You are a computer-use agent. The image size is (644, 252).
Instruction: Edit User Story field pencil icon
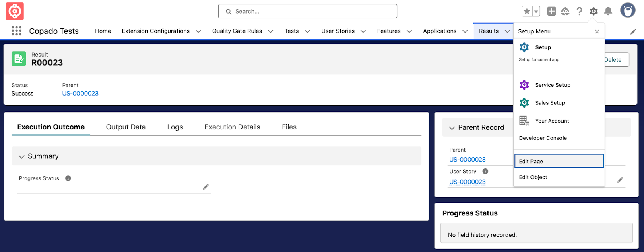coord(620,180)
